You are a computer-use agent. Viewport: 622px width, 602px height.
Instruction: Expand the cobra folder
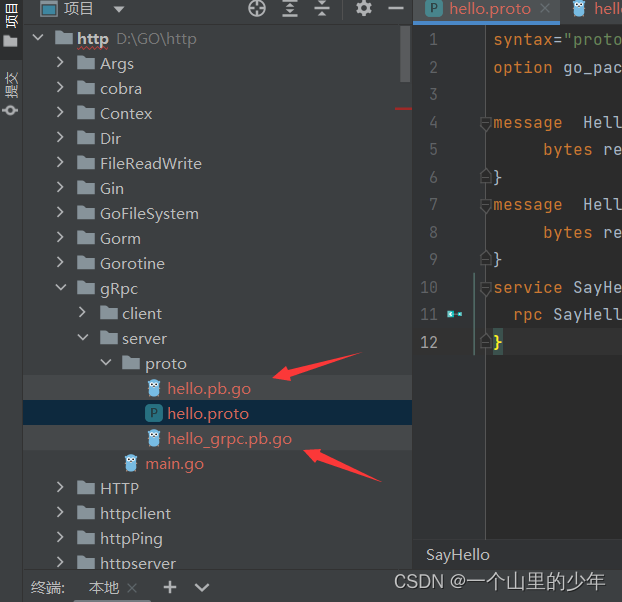[x=60, y=87]
